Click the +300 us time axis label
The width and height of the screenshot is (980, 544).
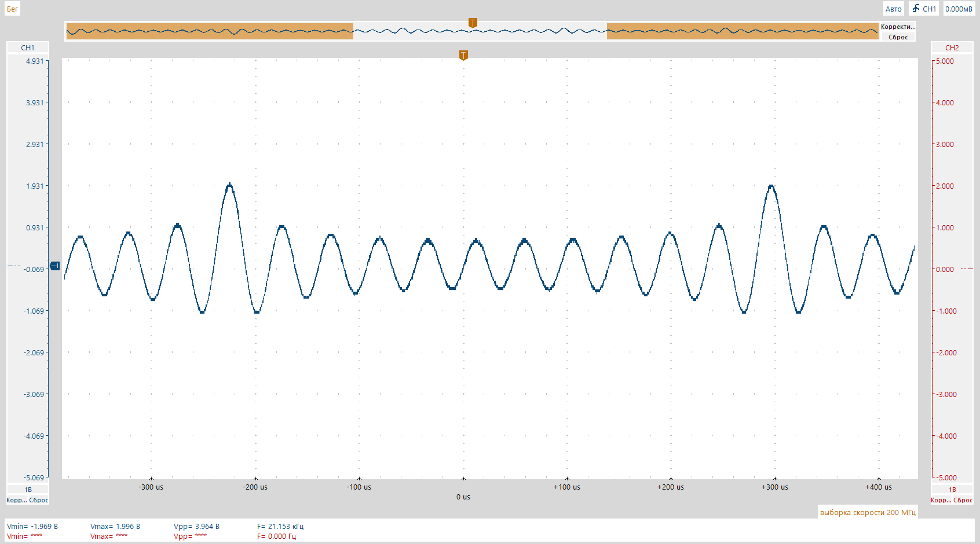[x=775, y=487]
